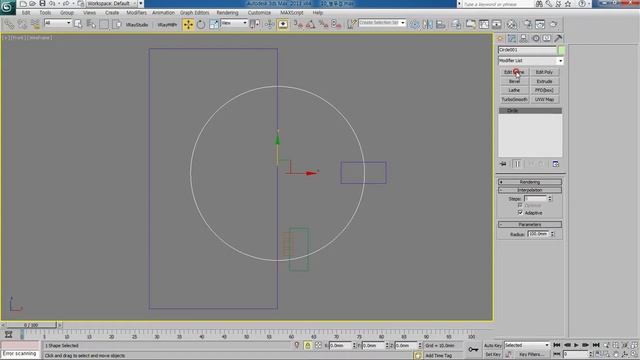This screenshot has width=640, height=360.
Task: Toggle Show End Result in modifier stack
Action: point(517,164)
